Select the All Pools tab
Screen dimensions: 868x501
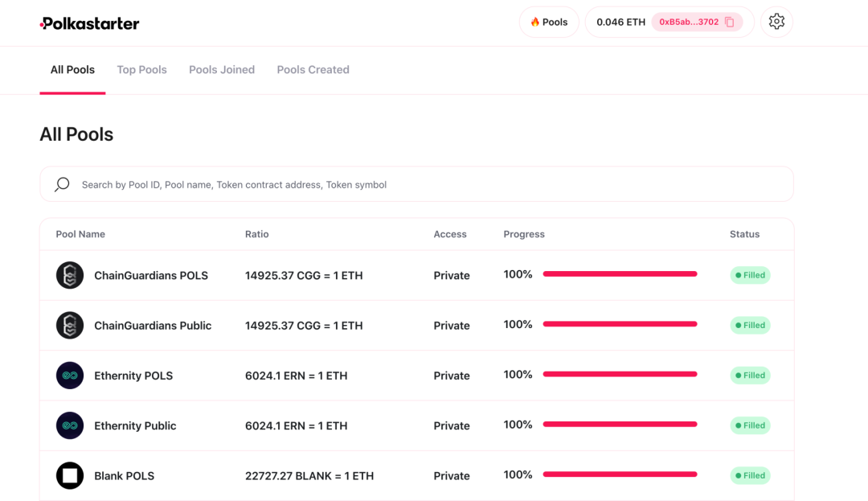pos(72,70)
